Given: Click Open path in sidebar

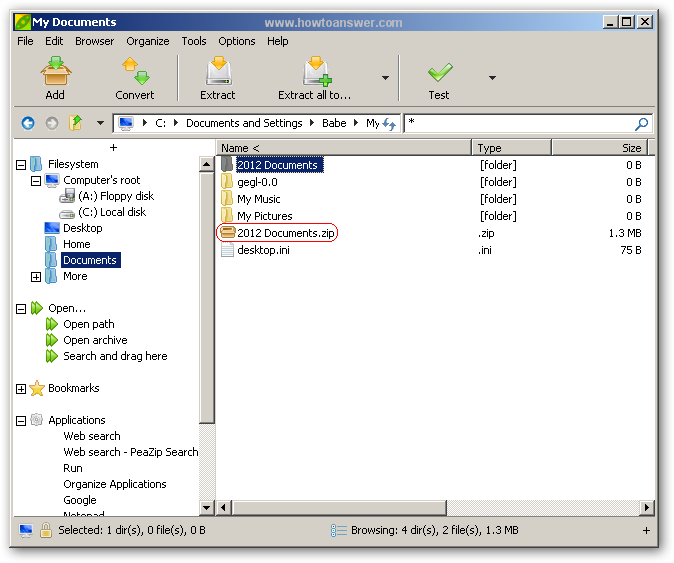Looking at the screenshot, I should [89, 324].
